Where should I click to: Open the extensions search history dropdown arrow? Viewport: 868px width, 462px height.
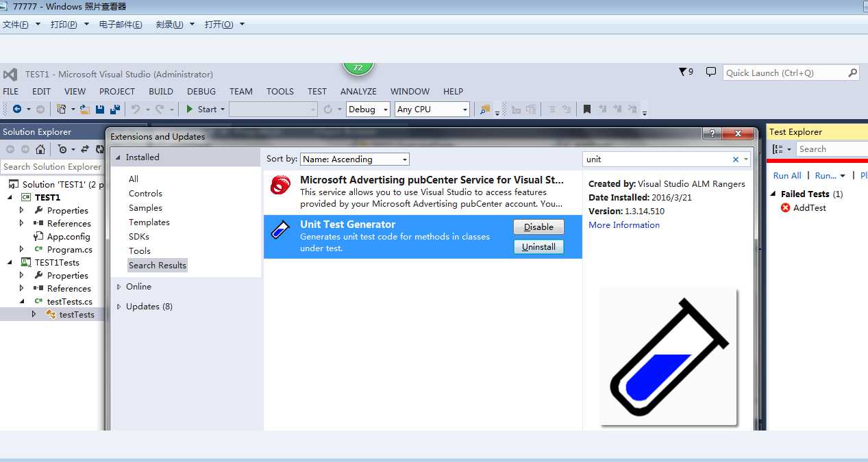pyautogui.click(x=746, y=159)
